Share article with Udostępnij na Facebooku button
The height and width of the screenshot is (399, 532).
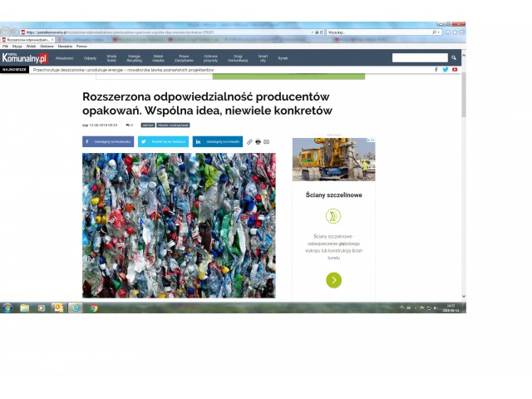point(108,142)
